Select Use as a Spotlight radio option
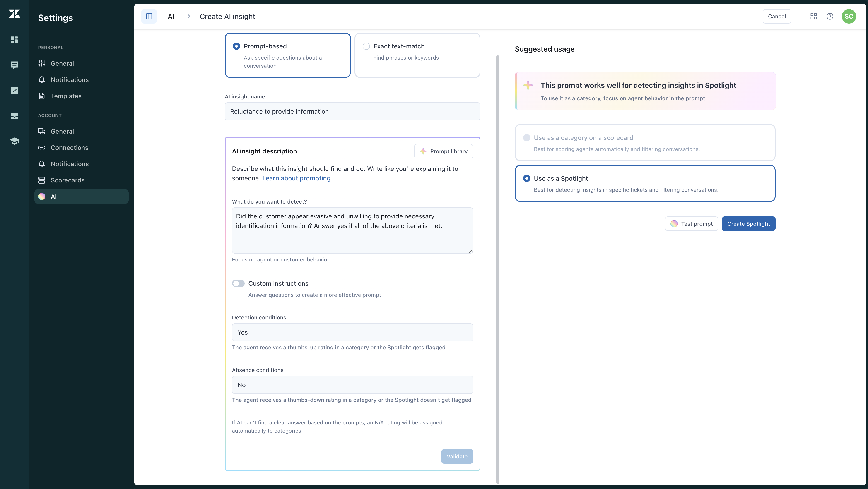This screenshot has height=489, width=868. point(526,178)
